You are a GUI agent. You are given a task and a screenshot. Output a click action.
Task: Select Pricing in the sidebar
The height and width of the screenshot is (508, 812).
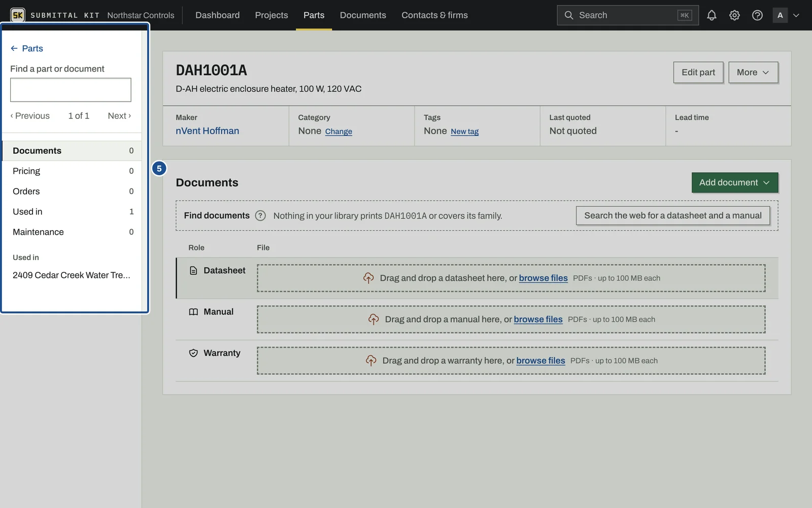pyautogui.click(x=72, y=171)
